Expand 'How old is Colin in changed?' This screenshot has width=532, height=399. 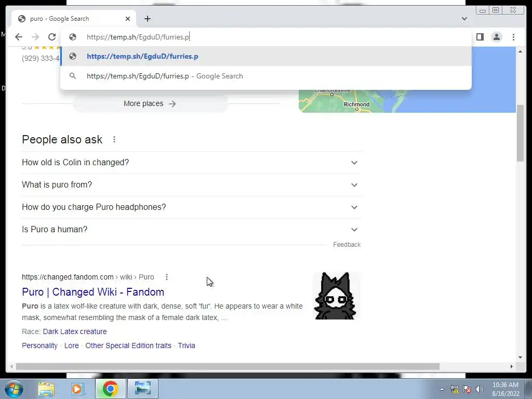pyautogui.click(x=191, y=163)
